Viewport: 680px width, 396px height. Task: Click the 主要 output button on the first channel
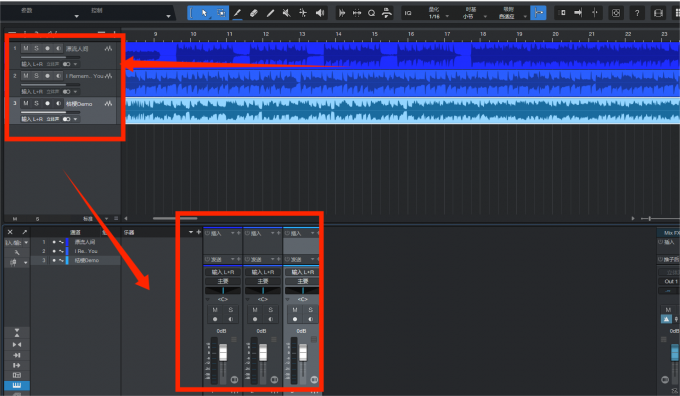[x=223, y=281]
